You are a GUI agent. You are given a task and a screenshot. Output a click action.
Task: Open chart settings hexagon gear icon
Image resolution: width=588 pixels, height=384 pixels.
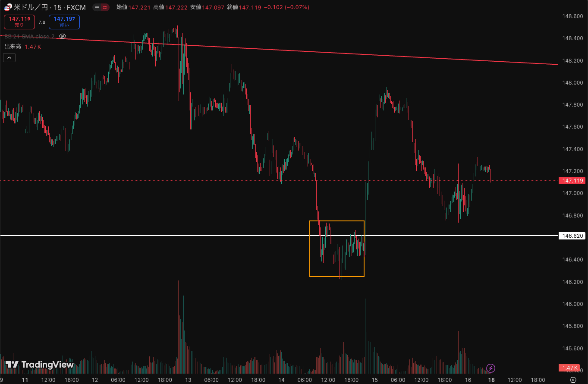point(573,380)
